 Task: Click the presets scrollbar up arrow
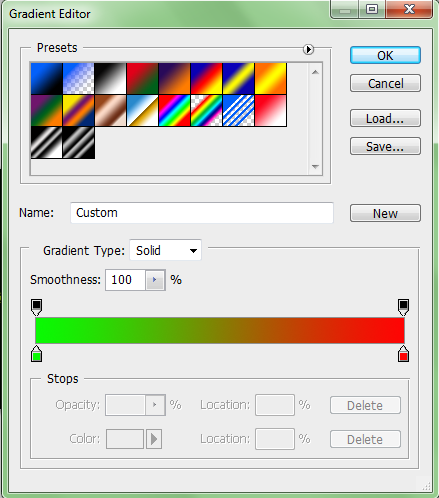coord(315,72)
